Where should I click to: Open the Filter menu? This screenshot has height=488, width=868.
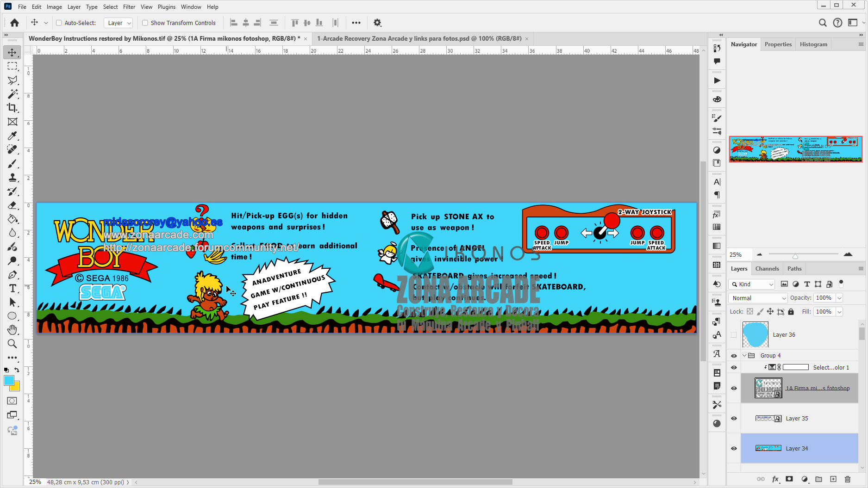pos(129,7)
